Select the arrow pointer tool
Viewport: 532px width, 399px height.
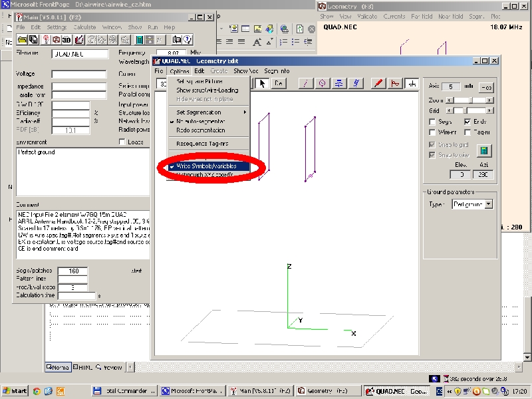[263, 83]
